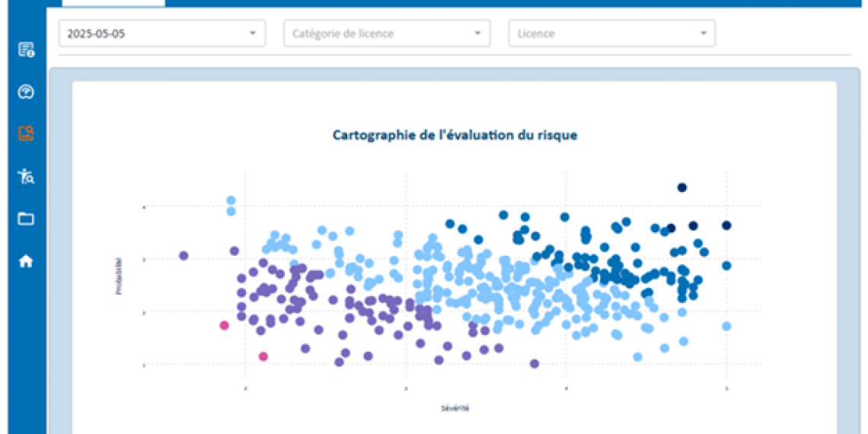Expand the 2025-05-05 date dropdown
This screenshot has height=434, width=868.
[x=162, y=34]
